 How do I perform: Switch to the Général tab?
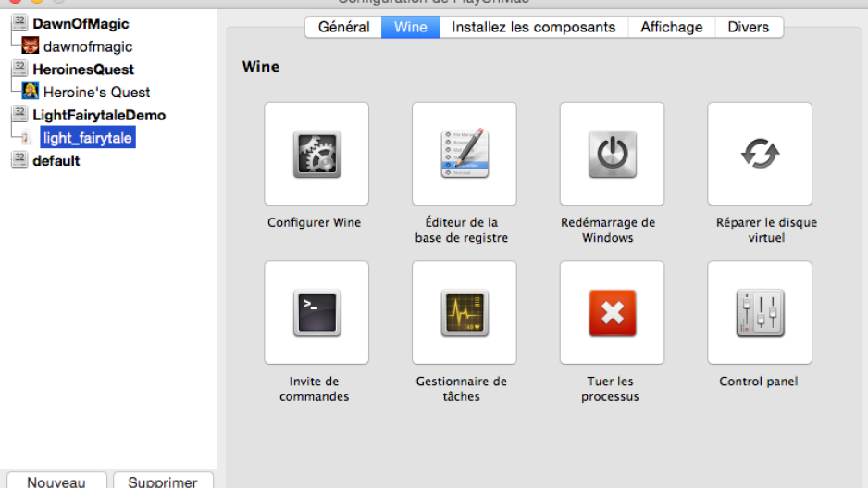(343, 27)
